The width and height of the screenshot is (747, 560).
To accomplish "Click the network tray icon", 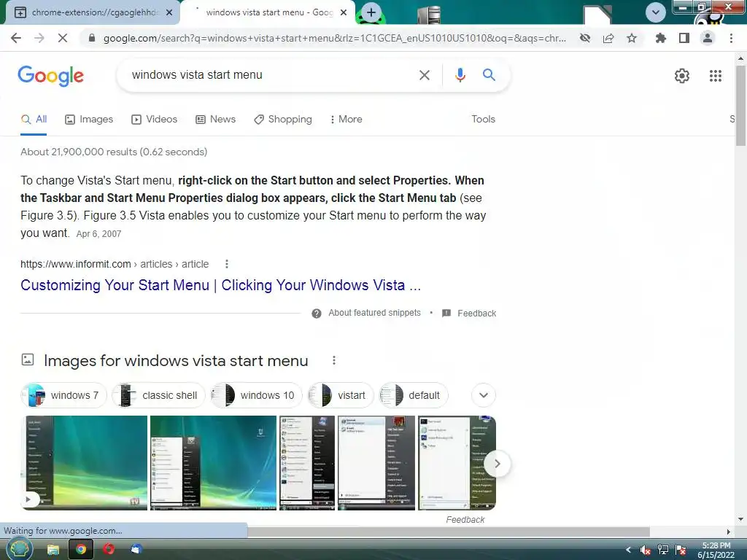I will [662, 550].
